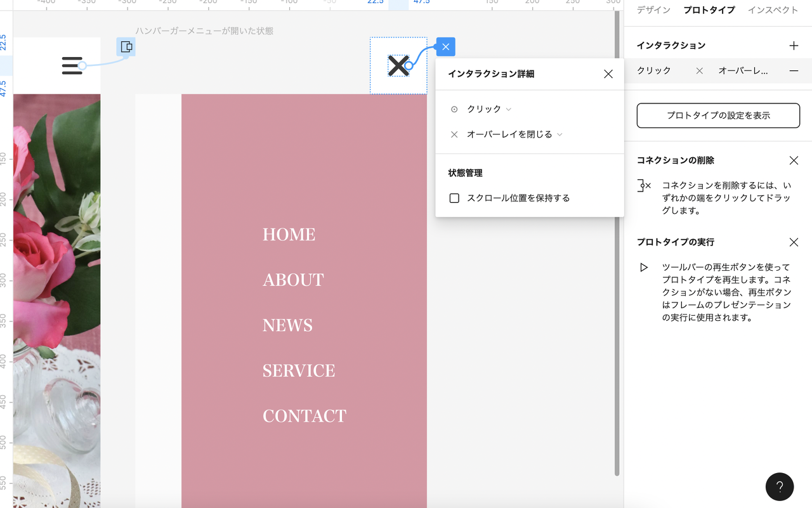Click プロトタイプの設定を表示 button
The width and height of the screenshot is (812, 508).
click(x=718, y=115)
